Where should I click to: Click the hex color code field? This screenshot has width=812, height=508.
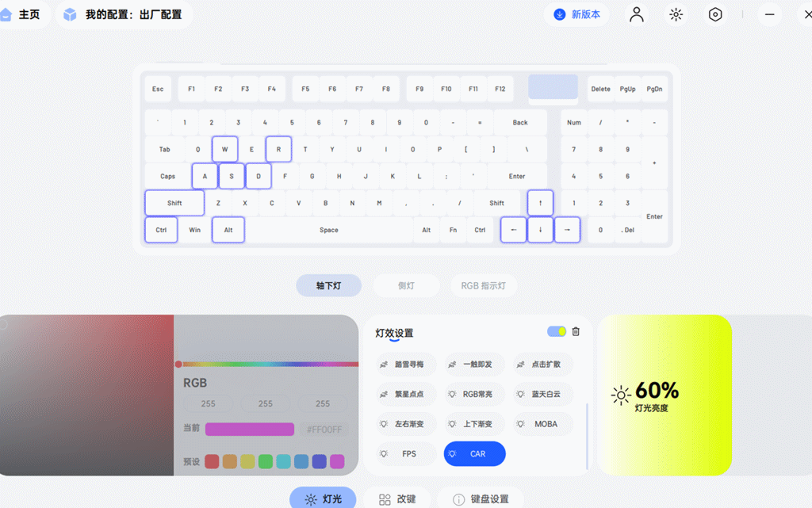324,430
